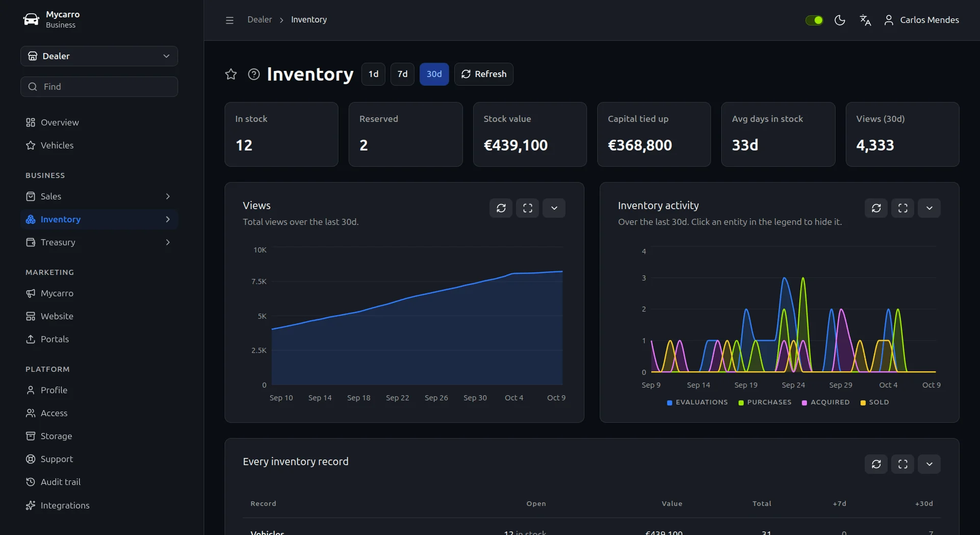This screenshot has width=980, height=535.
Task: Open the Dealer workspace dropdown
Action: pyautogui.click(x=99, y=56)
